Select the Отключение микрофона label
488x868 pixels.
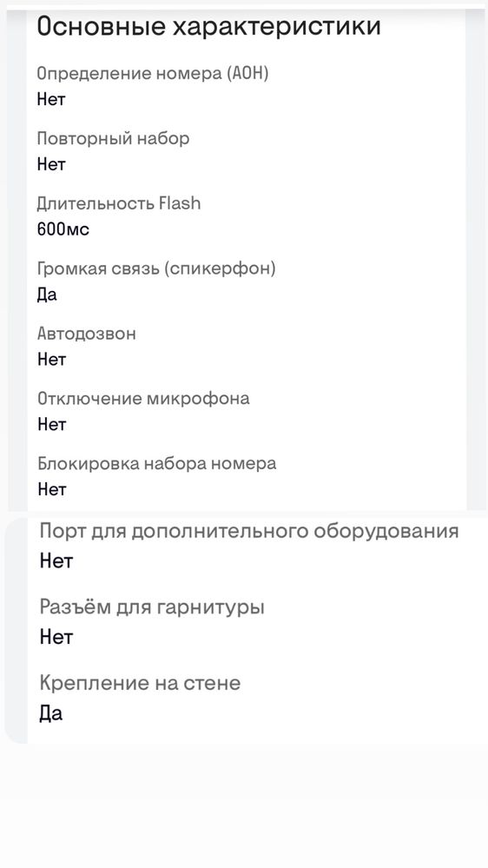[x=143, y=399]
